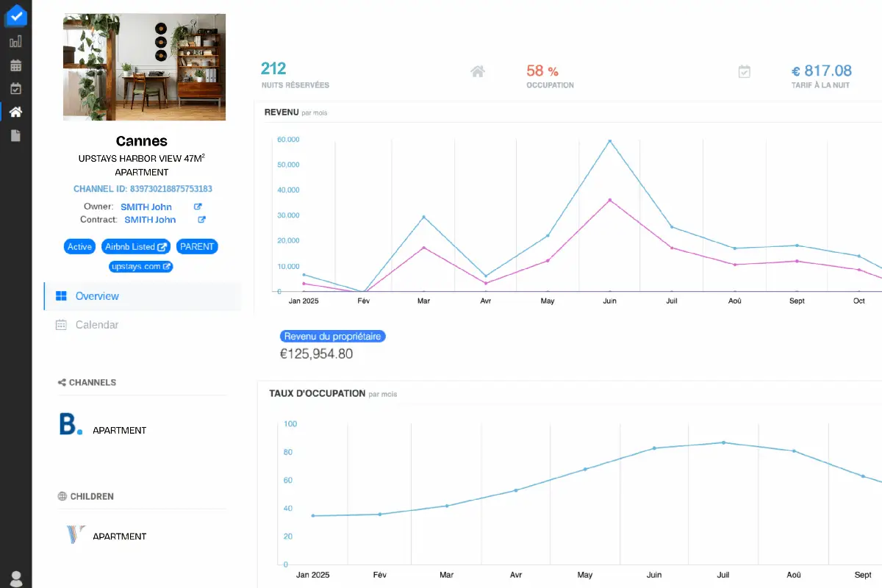Click the calendar icon beside the nightly rate
882x588 pixels.
(745, 71)
